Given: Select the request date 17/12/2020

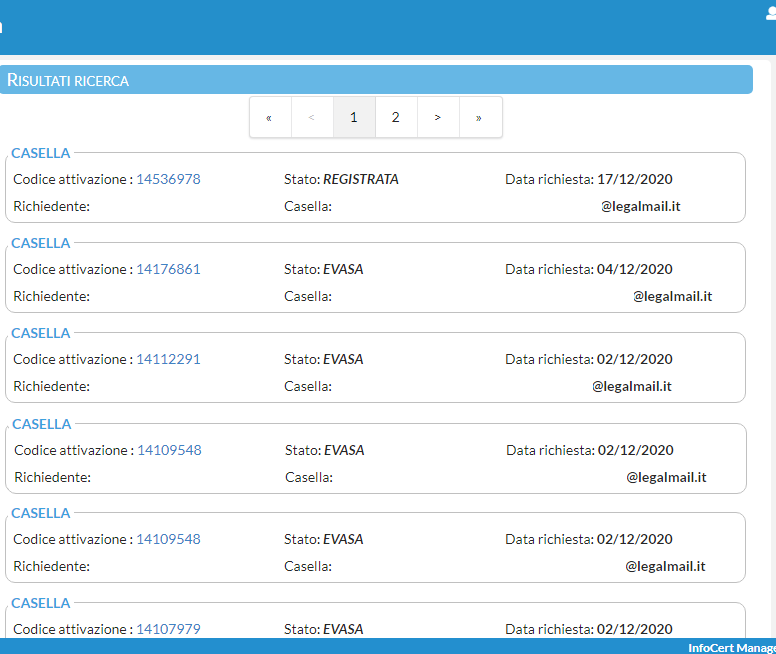Looking at the screenshot, I should tap(634, 179).
